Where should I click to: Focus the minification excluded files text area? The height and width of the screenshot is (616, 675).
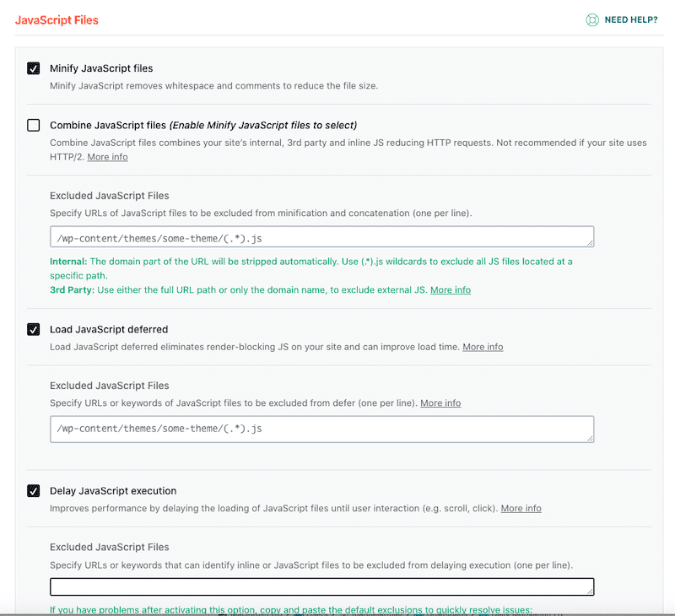click(321, 237)
